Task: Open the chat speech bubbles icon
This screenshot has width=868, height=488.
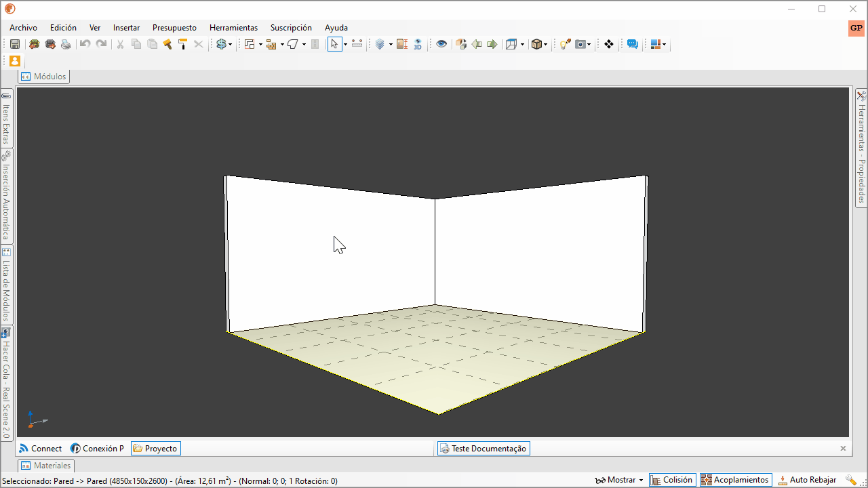Action: click(x=633, y=44)
